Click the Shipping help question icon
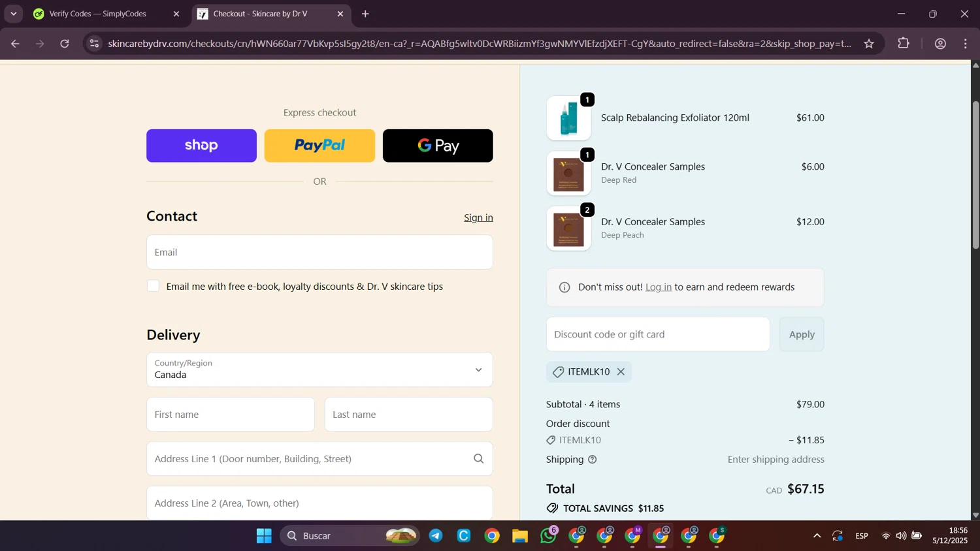Screen dimensions: 980x551 592,460
